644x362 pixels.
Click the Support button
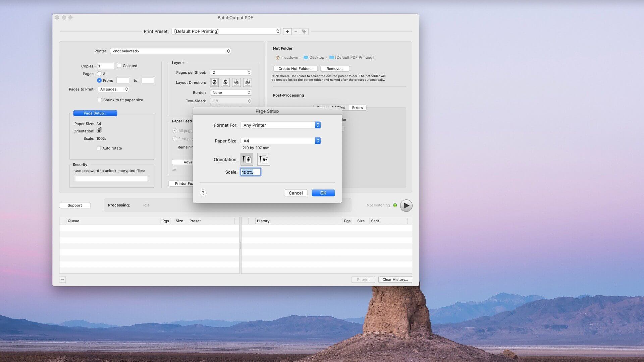[x=74, y=205]
